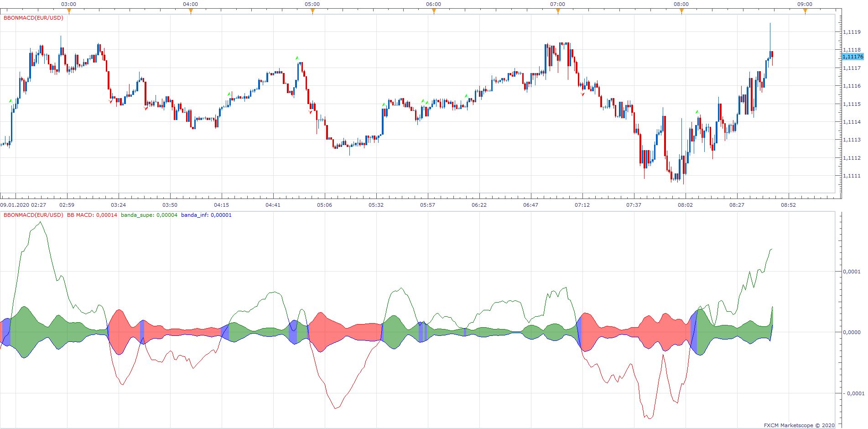The image size is (868, 429).
Task: Click the orange 03:00 hour marker
Action: [69, 11]
